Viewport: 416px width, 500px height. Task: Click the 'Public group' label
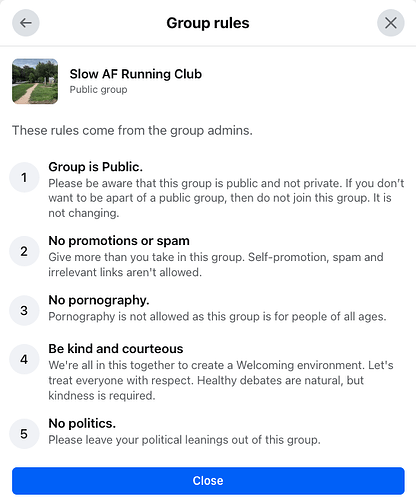coord(98,90)
